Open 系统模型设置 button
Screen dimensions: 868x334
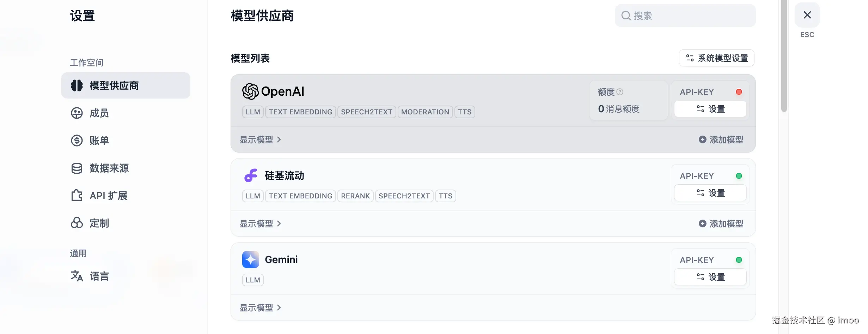pyautogui.click(x=716, y=58)
